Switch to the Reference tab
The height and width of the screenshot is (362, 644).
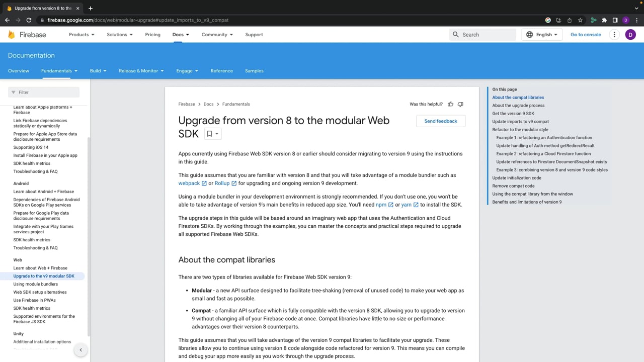pyautogui.click(x=222, y=71)
